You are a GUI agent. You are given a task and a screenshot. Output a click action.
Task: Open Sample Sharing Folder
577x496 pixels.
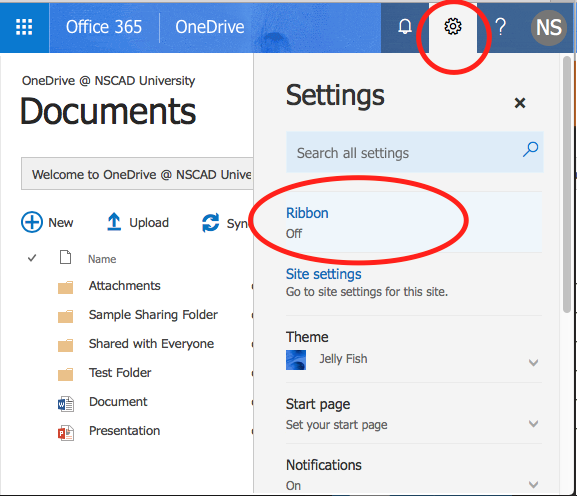pos(153,315)
